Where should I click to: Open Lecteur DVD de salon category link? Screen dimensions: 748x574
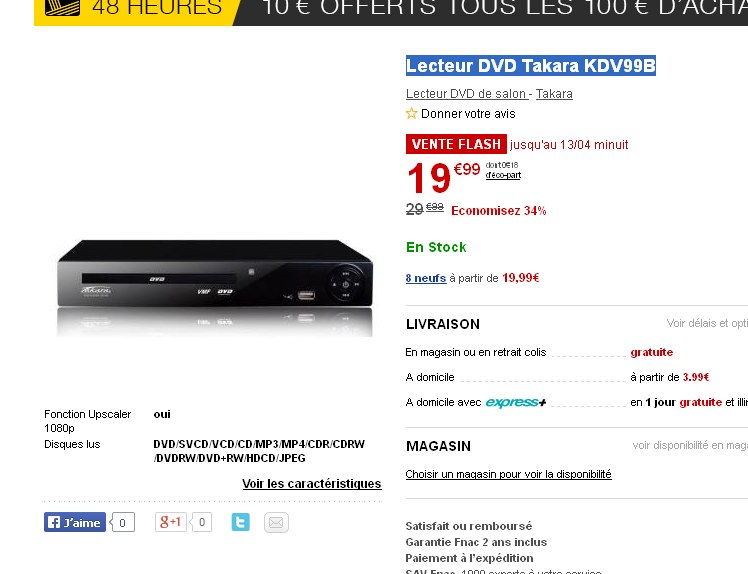point(466,94)
